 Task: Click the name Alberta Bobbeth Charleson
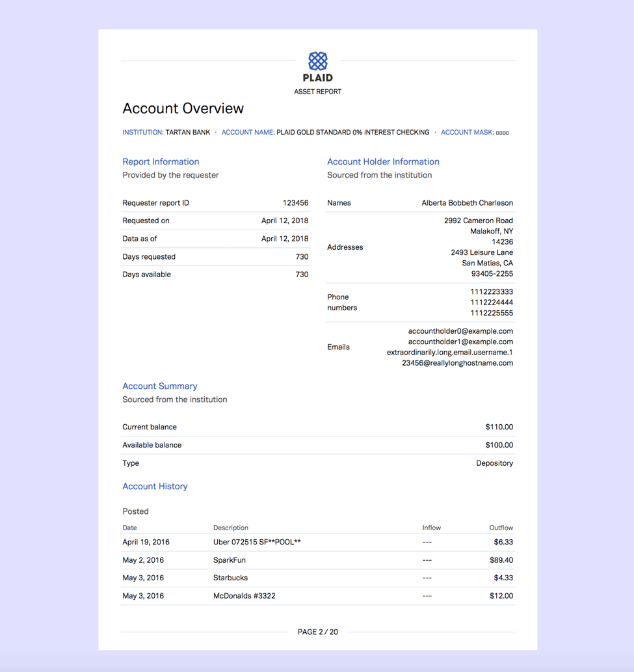click(467, 203)
